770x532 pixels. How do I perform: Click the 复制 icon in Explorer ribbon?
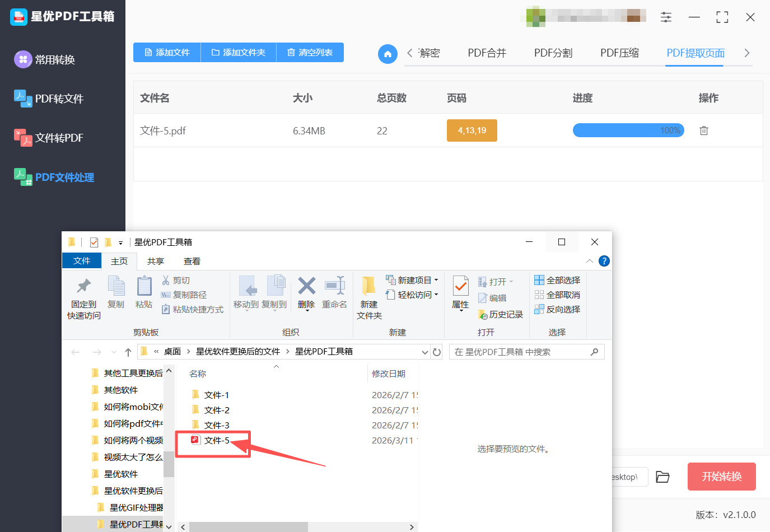coord(116,286)
